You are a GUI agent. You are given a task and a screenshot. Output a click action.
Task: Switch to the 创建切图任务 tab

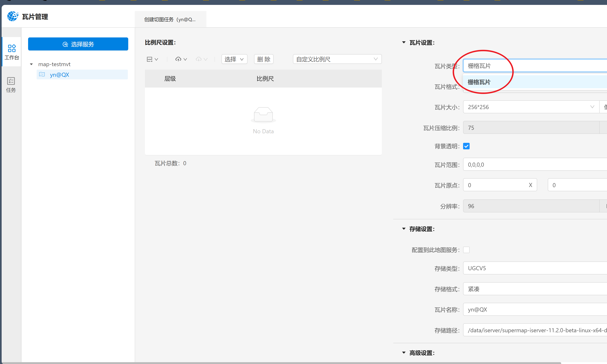(x=170, y=19)
